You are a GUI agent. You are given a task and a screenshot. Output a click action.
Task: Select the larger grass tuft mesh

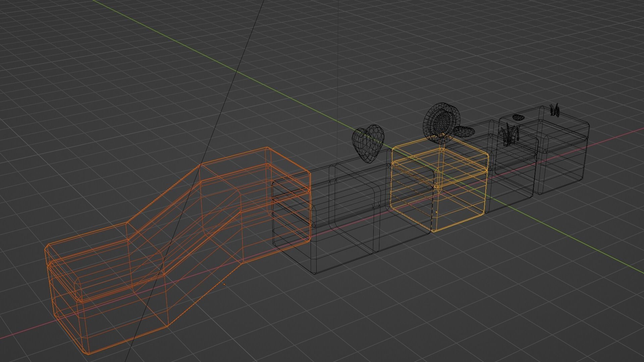click(x=510, y=134)
